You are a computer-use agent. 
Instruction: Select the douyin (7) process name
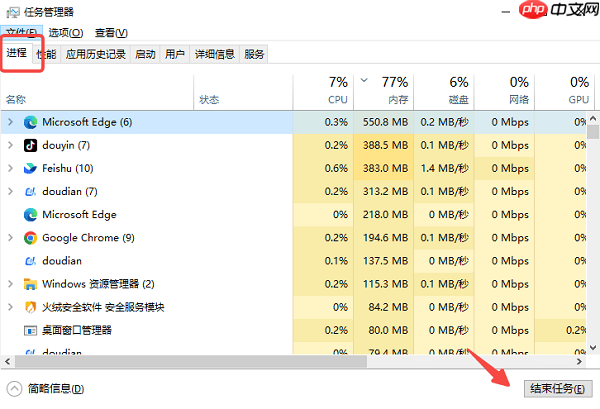[x=66, y=145]
